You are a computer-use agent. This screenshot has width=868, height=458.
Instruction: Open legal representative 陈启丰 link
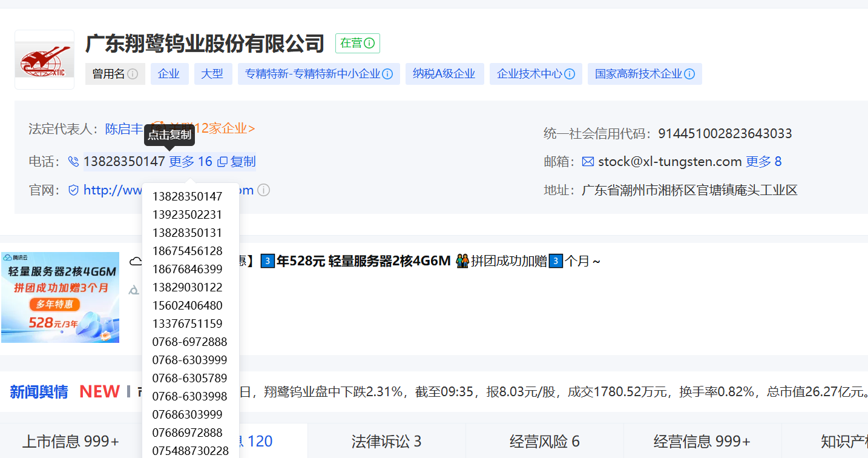tap(124, 129)
